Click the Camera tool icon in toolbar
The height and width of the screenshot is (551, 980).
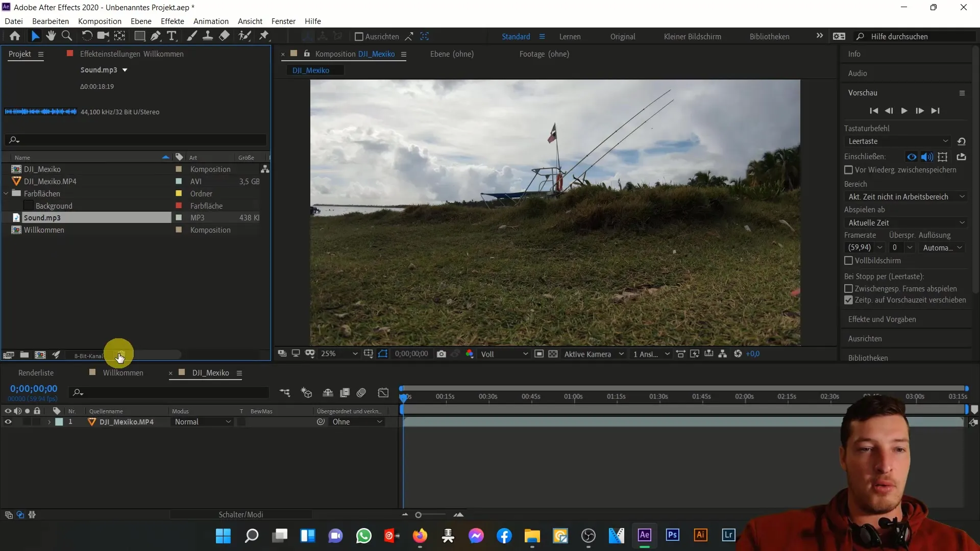point(103,36)
